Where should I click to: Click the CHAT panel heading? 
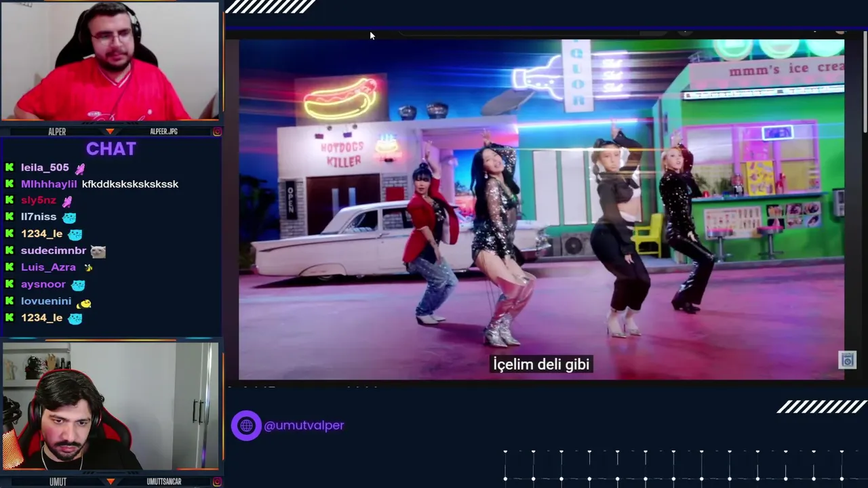tap(111, 148)
